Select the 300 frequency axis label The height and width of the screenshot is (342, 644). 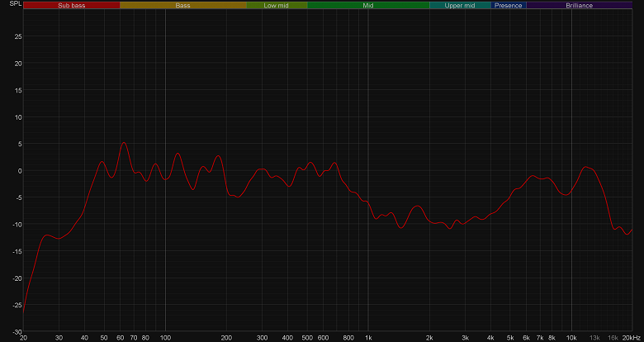pos(262,338)
